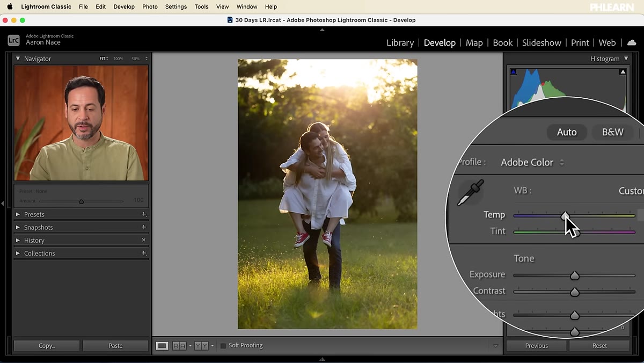The image size is (644, 363).
Task: Click the Contrast slider handle
Action: pos(574,292)
